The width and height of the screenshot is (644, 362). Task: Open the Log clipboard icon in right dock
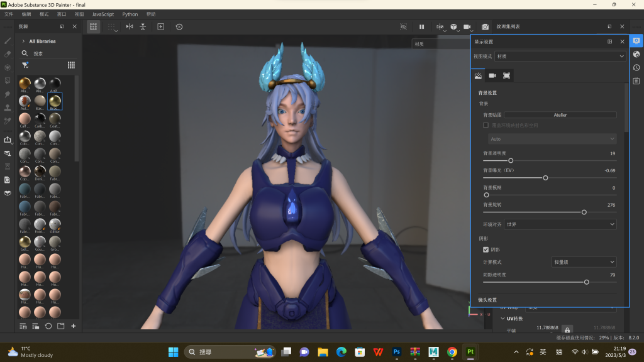636,81
